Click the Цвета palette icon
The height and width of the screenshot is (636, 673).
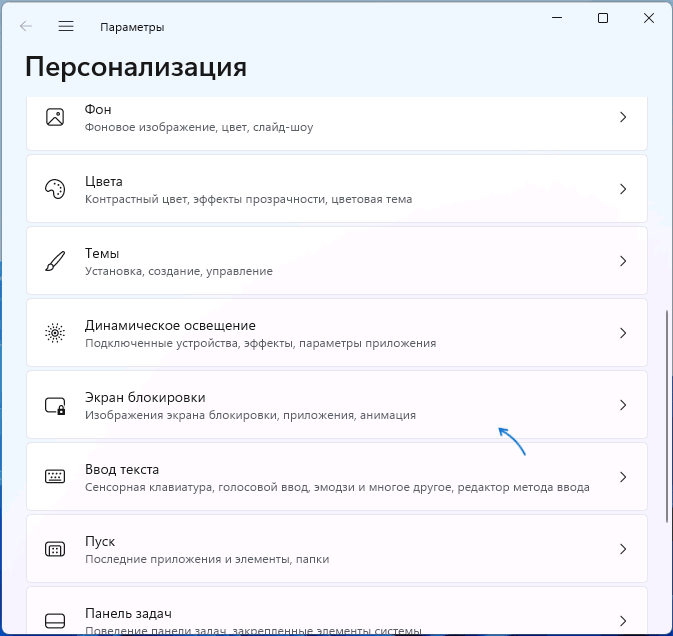55,189
